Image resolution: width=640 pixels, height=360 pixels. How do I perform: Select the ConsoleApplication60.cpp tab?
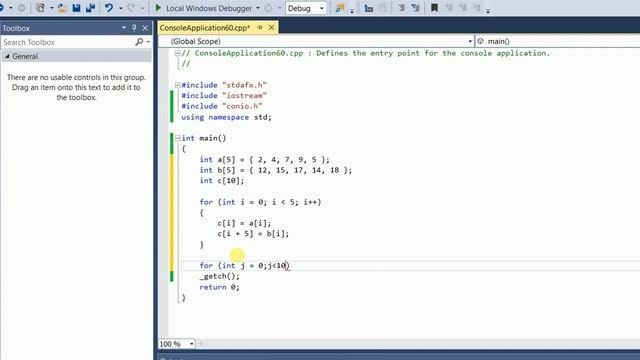tap(204, 28)
